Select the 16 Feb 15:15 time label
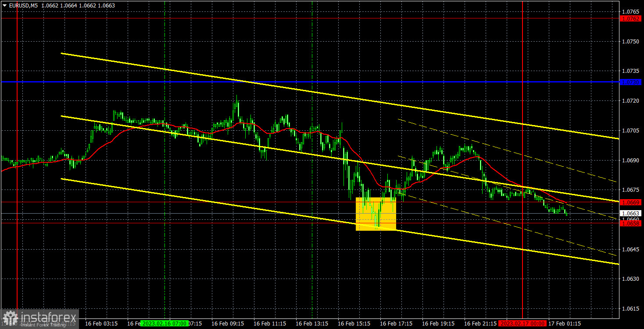Image resolution: width=644 pixels, height=329 pixels. [x=354, y=323]
